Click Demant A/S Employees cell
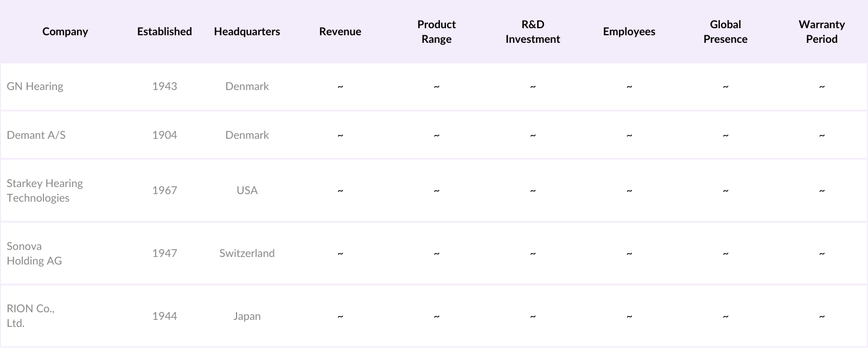The width and height of the screenshot is (868, 354). pos(629,135)
